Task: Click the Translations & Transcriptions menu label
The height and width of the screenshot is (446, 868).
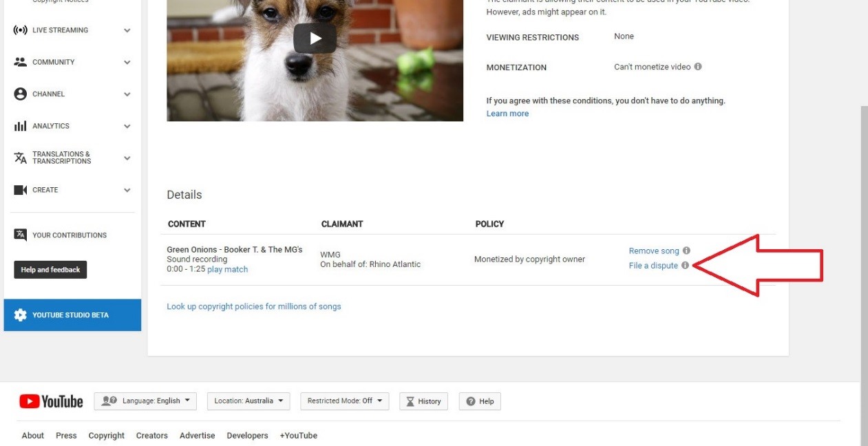Action: [x=62, y=158]
